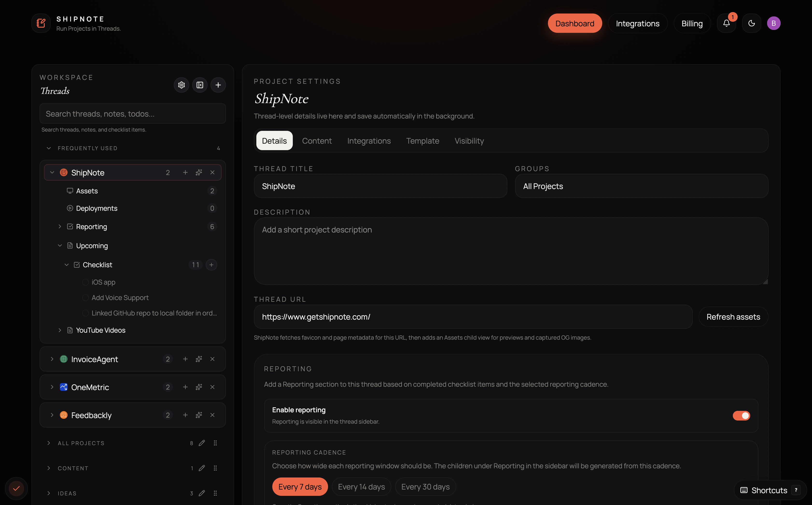Add a new thread with plus icon
Viewport: 812px width, 505px height.
pos(218,85)
